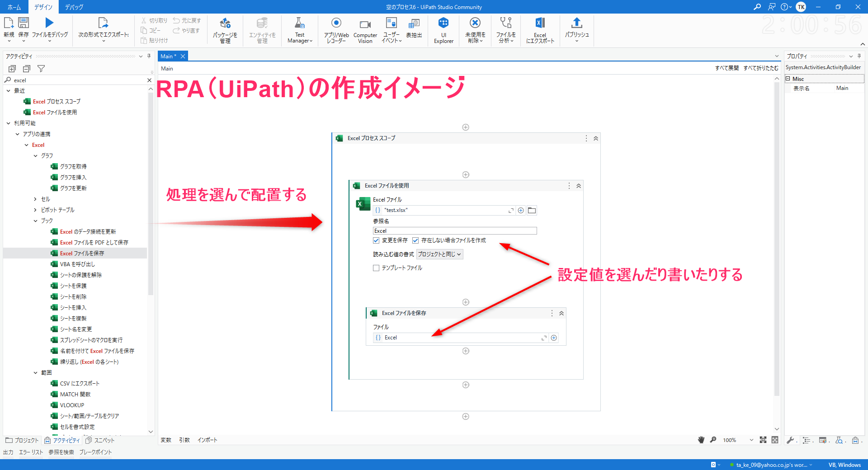
Task: Close the Main tab
Action: [x=183, y=56]
